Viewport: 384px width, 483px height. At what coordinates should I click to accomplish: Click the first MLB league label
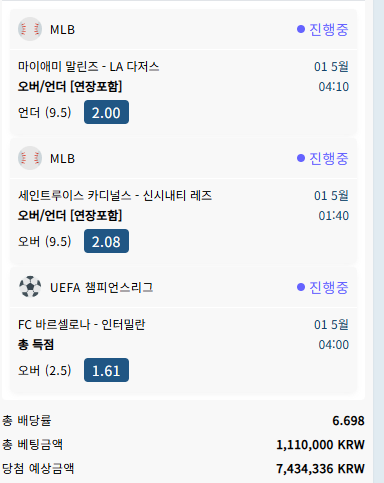coord(62,29)
